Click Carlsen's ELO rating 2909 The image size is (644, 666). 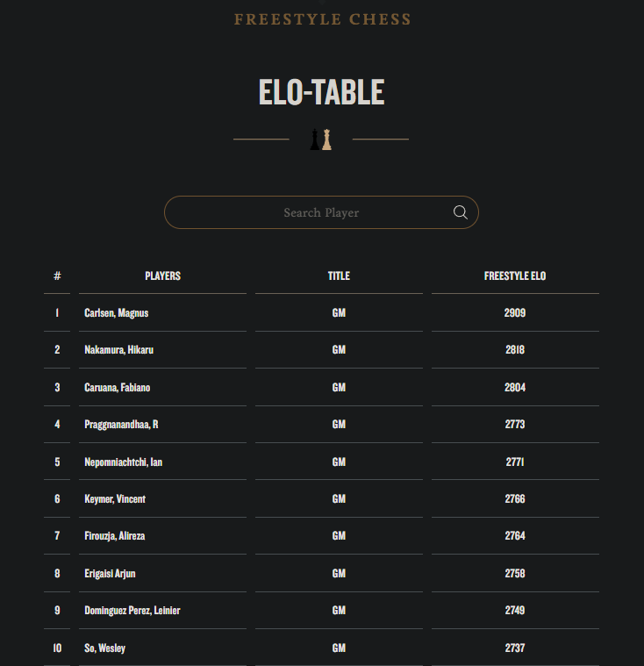point(515,313)
